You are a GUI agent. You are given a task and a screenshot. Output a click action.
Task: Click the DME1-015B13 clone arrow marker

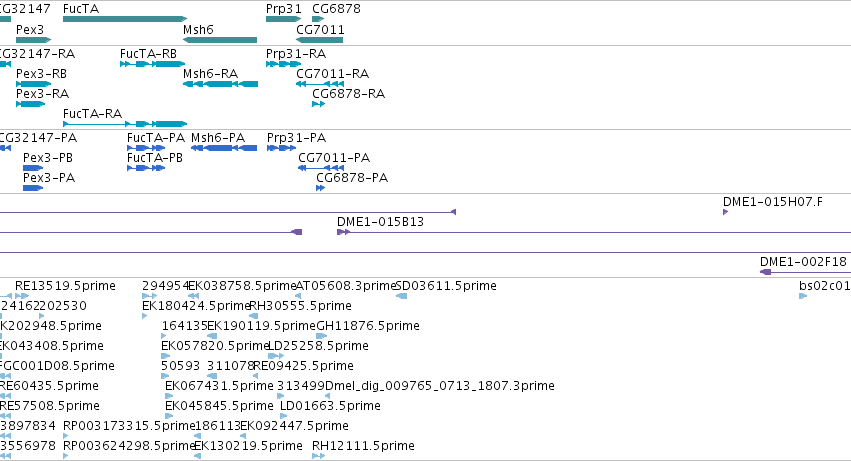pyautogui.click(x=343, y=232)
